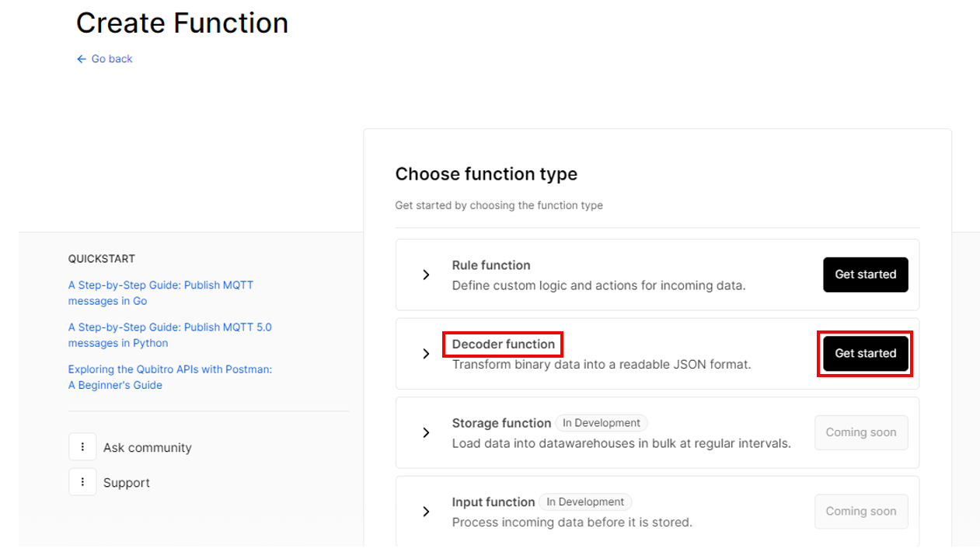Screen dimensions: 980x556
Task: Click Coming soon button for Input function
Action: (x=861, y=512)
